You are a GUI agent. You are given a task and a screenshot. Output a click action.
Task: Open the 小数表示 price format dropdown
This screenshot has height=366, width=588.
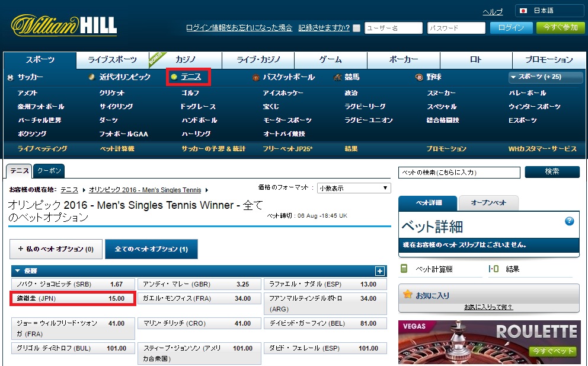[354, 188]
